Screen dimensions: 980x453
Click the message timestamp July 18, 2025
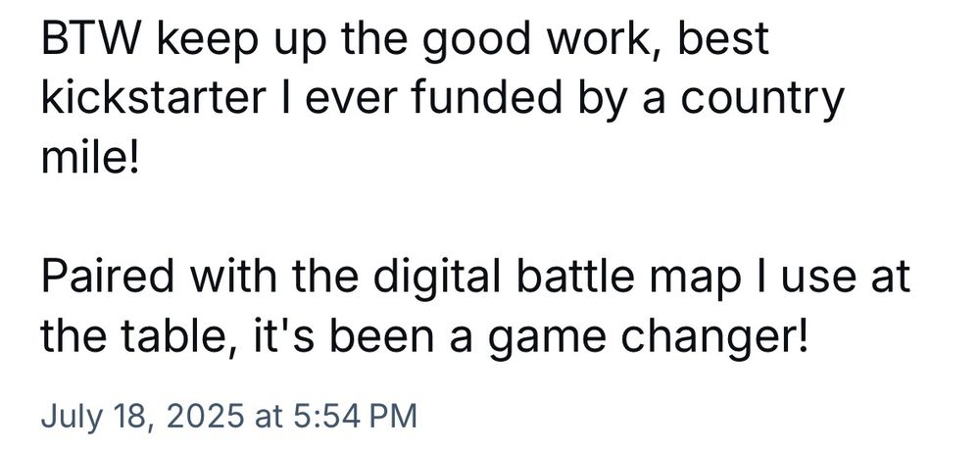coord(228,417)
